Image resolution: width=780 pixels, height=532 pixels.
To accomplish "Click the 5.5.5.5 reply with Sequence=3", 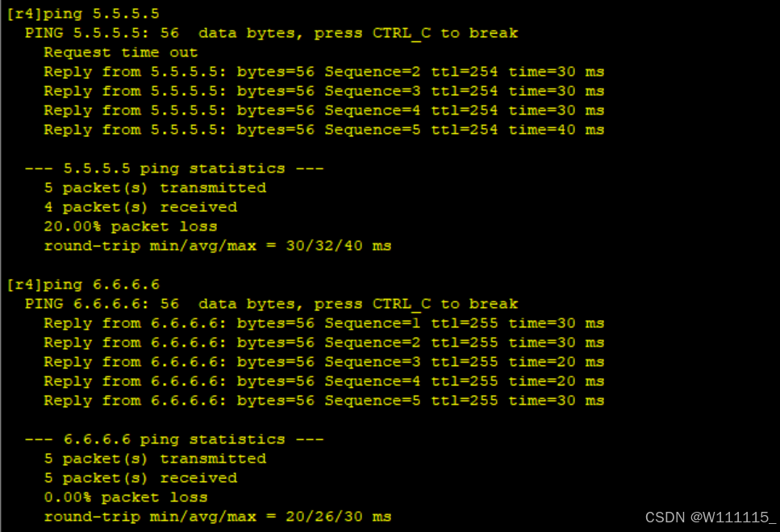I will pyautogui.click(x=323, y=91).
